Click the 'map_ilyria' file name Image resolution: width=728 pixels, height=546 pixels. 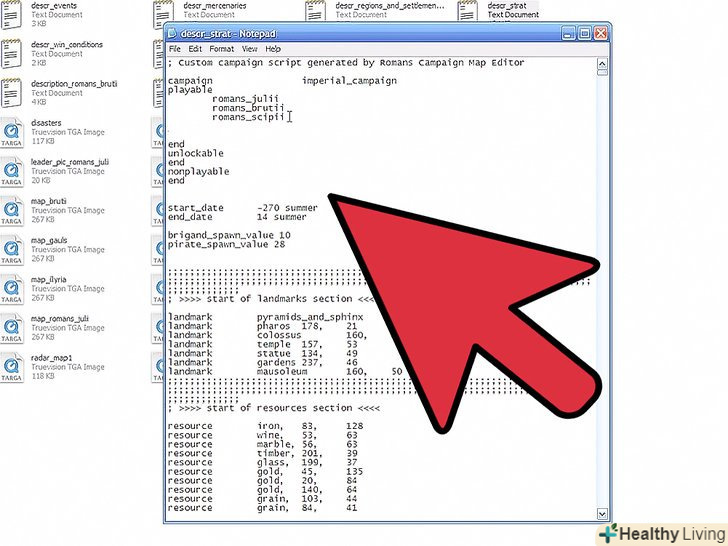pyautogui.click(x=49, y=280)
